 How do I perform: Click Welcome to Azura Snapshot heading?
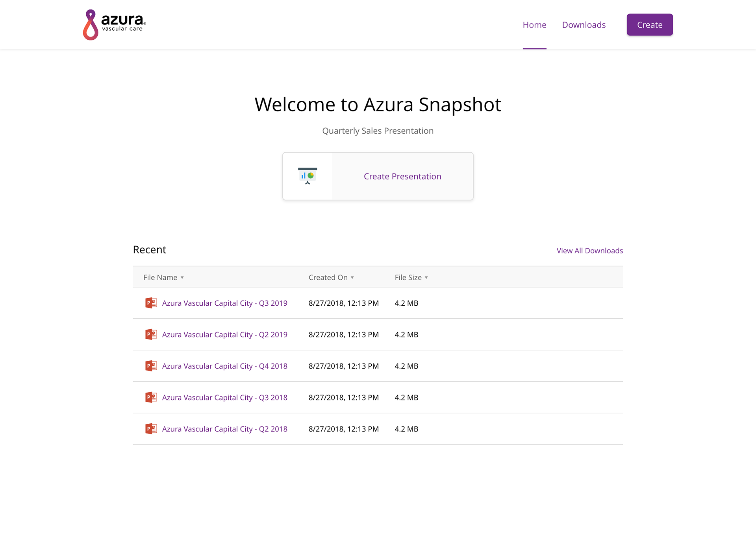[x=378, y=105]
